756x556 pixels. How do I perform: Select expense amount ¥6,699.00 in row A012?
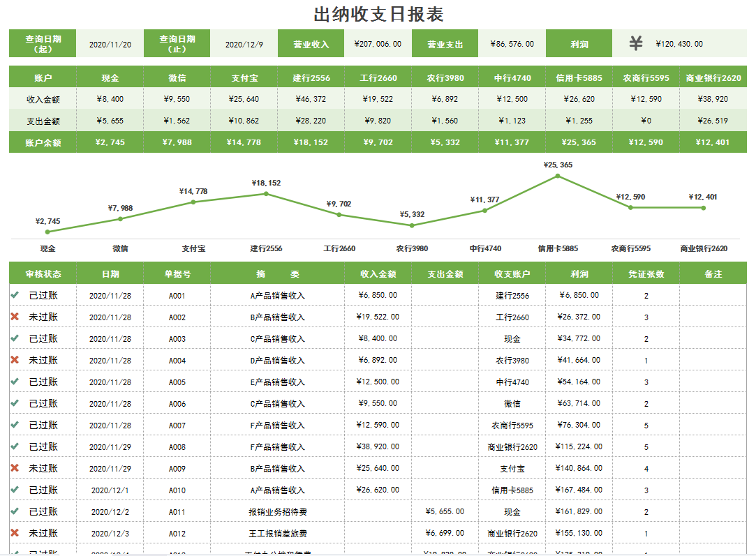click(445, 533)
